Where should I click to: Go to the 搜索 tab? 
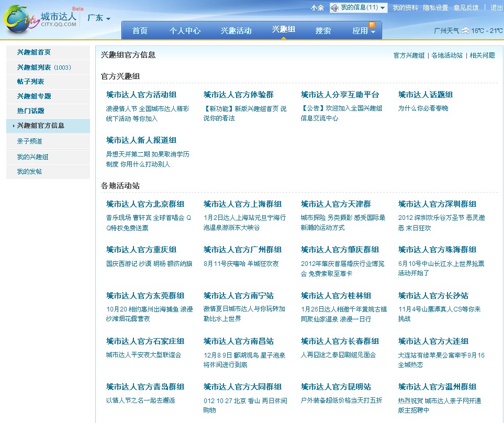point(323,31)
